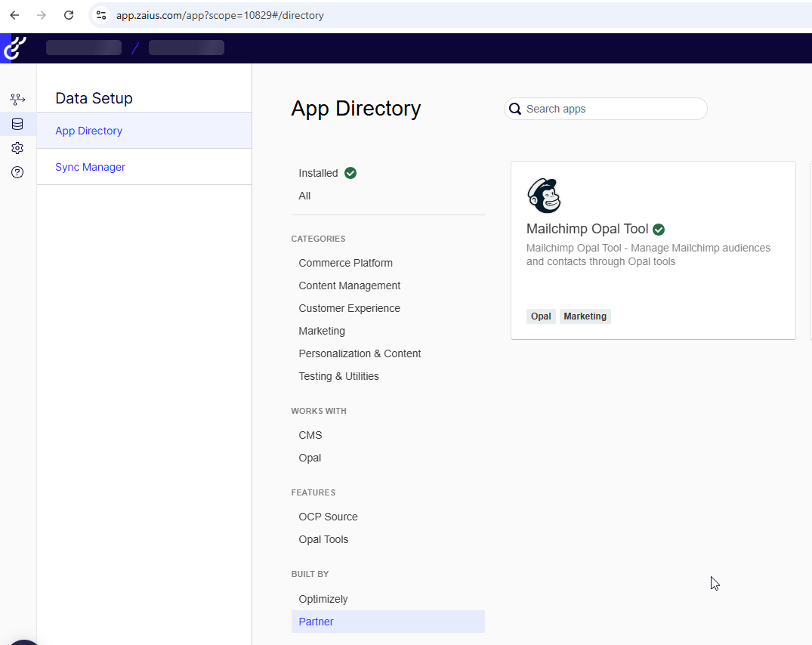The height and width of the screenshot is (645, 812).
Task: Select the Personalization & Content category
Action: [x=360, y=353]
